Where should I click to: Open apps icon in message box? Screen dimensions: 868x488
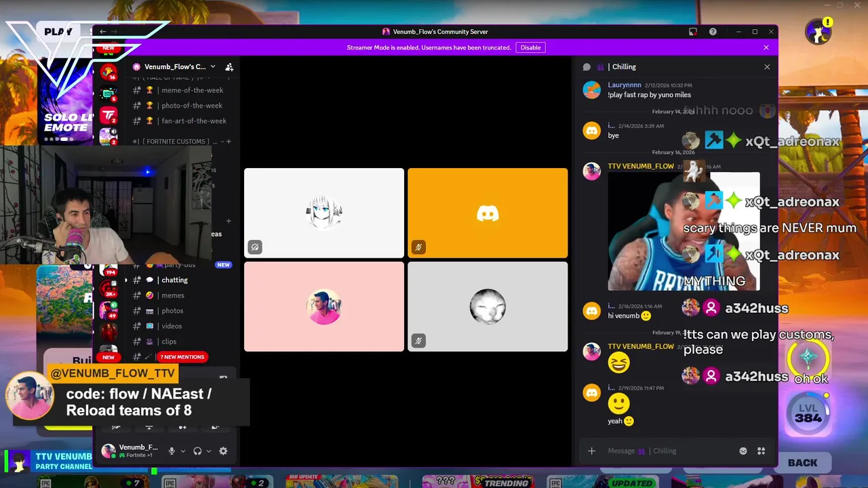pyautogui.click(x=761, y=451)
